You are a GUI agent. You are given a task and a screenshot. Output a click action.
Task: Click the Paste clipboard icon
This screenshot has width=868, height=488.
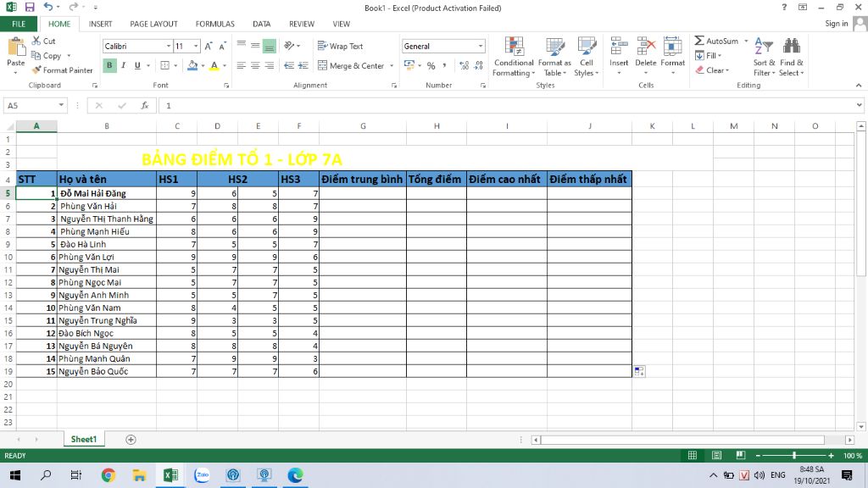pos(16,47)
